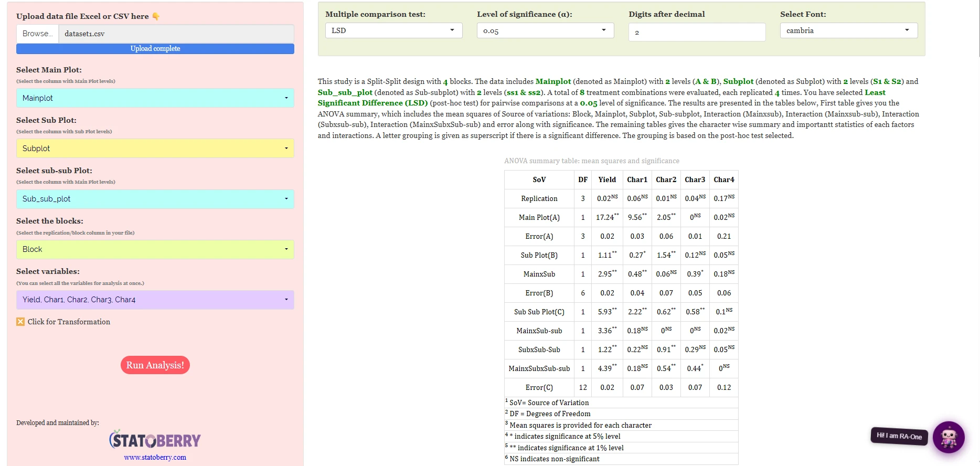Viewport: 980px width, 466px height.
Task: Toggle Click for Transformation checkbox
Action: (20, 322)
